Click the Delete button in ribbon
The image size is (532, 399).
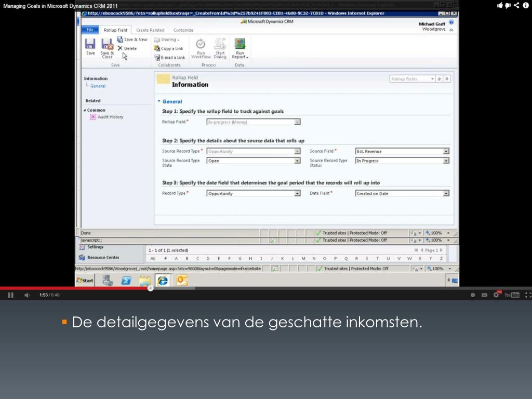(x=127, y=48)
